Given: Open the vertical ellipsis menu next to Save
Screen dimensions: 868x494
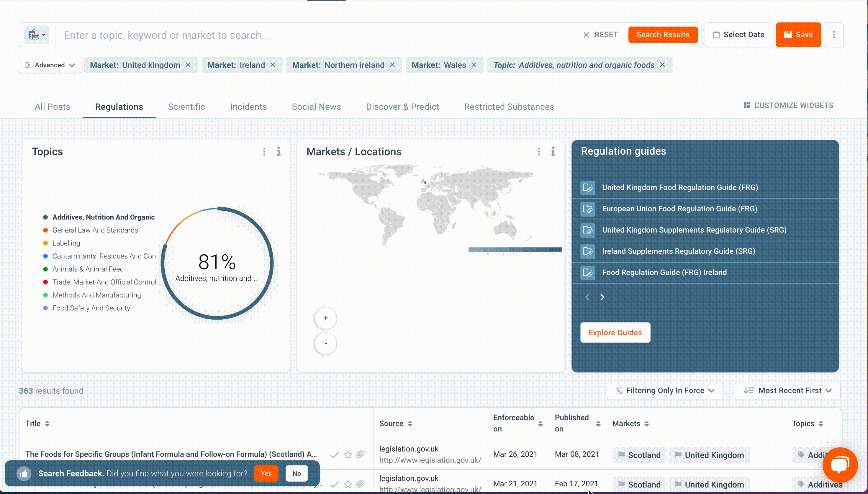Looking at the screenshot, I should tap(833, 35).
